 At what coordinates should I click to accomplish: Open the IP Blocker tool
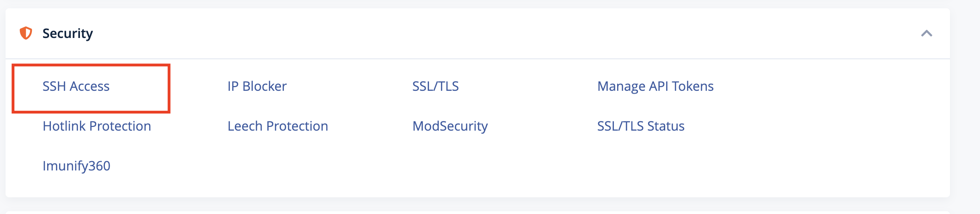(257, 86)
